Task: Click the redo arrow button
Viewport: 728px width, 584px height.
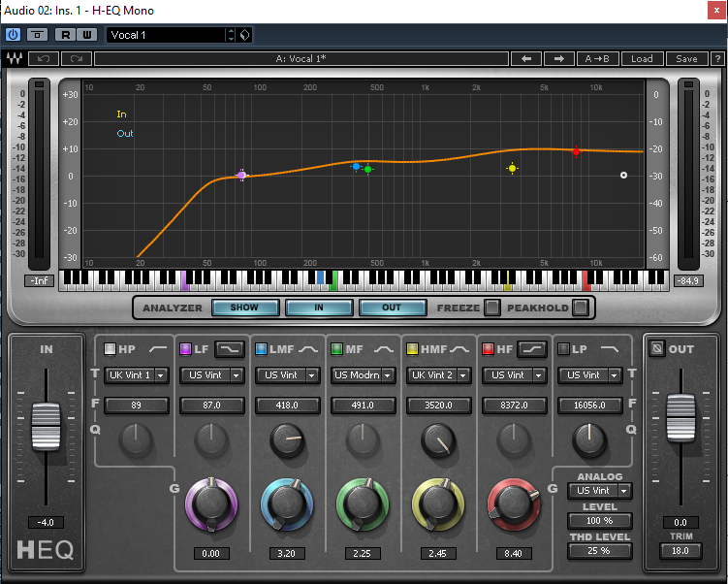Action: [x=77, y=58]
